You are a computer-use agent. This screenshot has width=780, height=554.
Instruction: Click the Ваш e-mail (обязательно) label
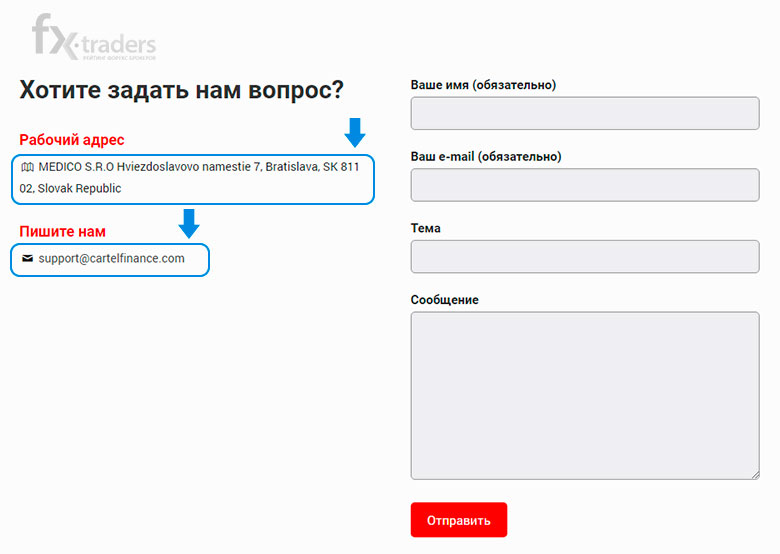pos(486,157)
